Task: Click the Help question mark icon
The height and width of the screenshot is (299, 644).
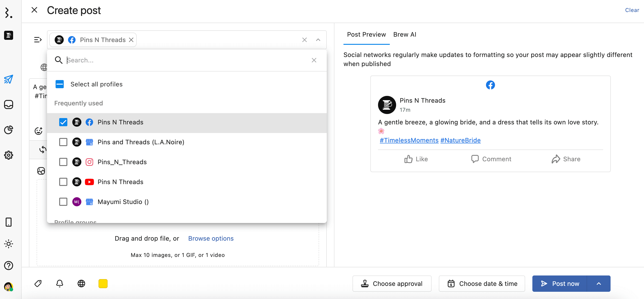Action: (9, 266)
